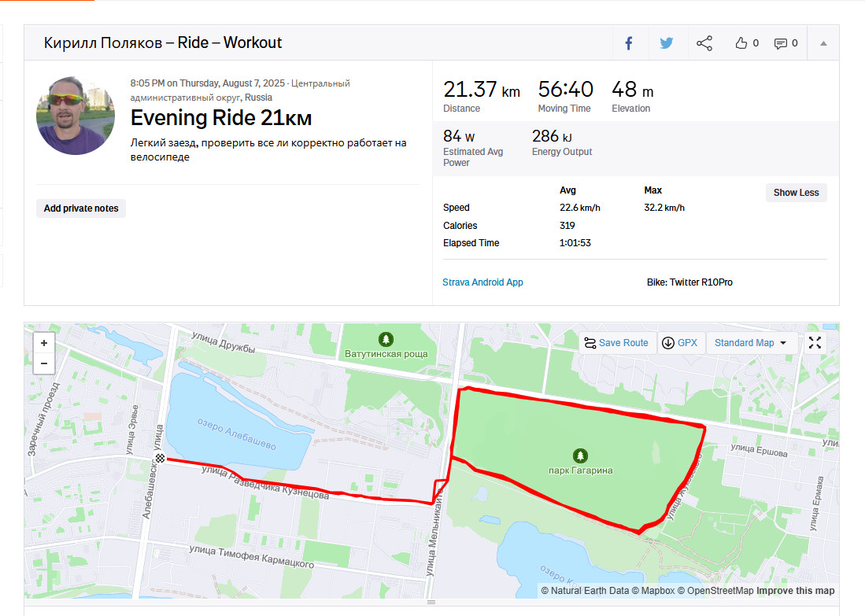
Task: Collapse the activity header with up-arrow
Action: click(823, 43)
